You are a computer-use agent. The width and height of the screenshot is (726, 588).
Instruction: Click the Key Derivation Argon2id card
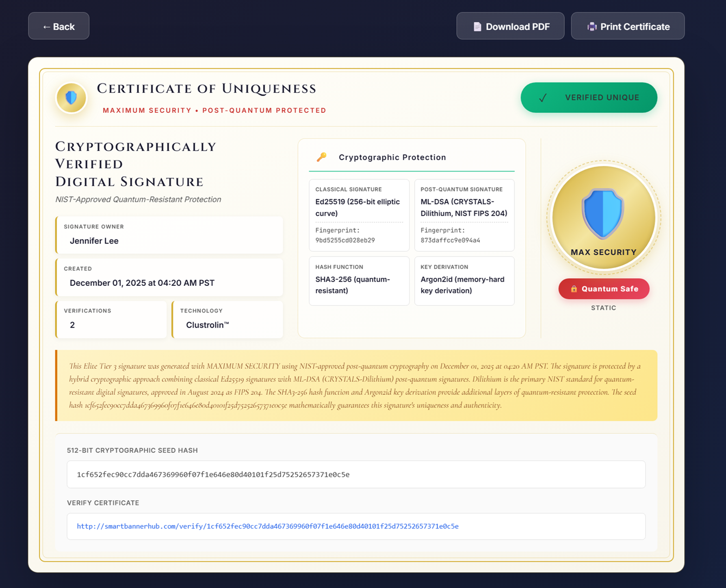(x=464, y=281)
